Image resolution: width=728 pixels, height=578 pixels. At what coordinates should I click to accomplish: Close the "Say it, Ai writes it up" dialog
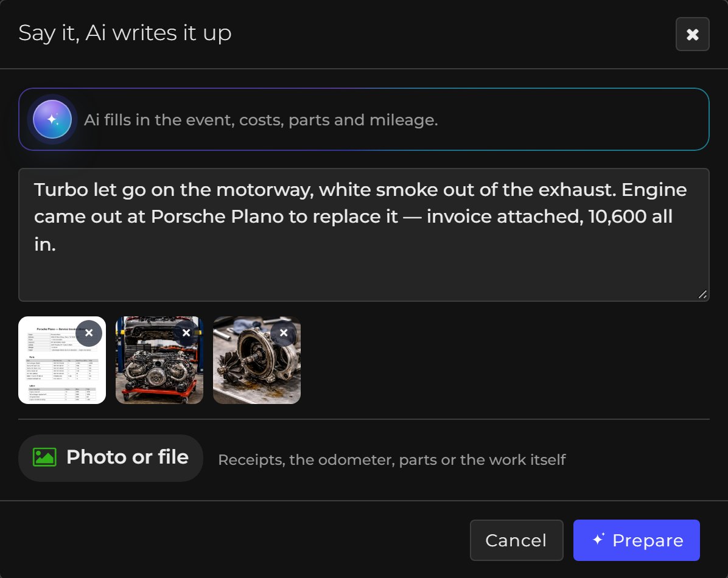[692, 34]
